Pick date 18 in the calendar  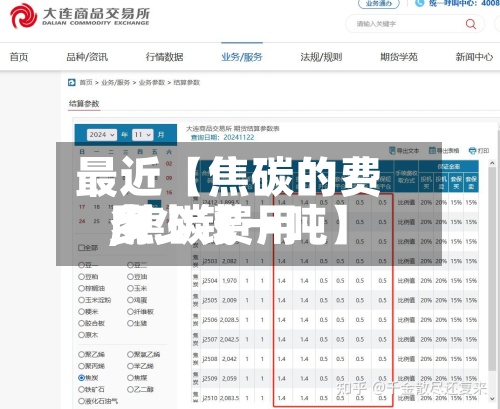(x=97, y=207)
